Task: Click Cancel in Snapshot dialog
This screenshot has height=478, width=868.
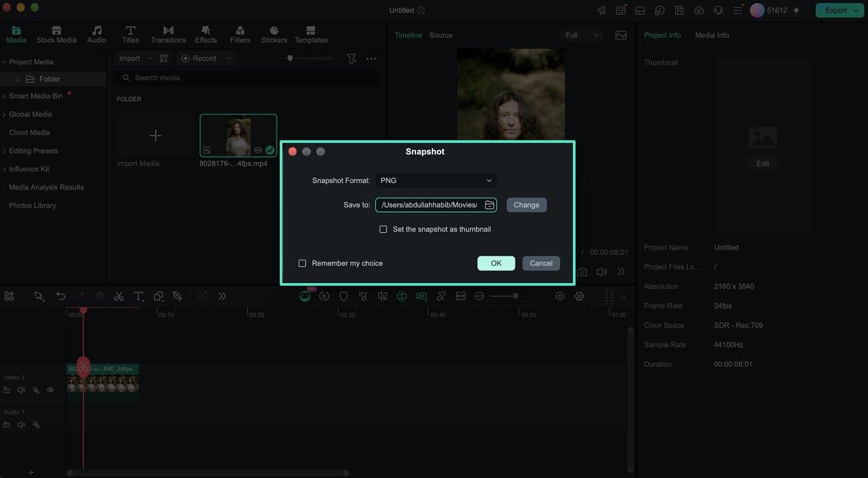Action: point(541,263)
